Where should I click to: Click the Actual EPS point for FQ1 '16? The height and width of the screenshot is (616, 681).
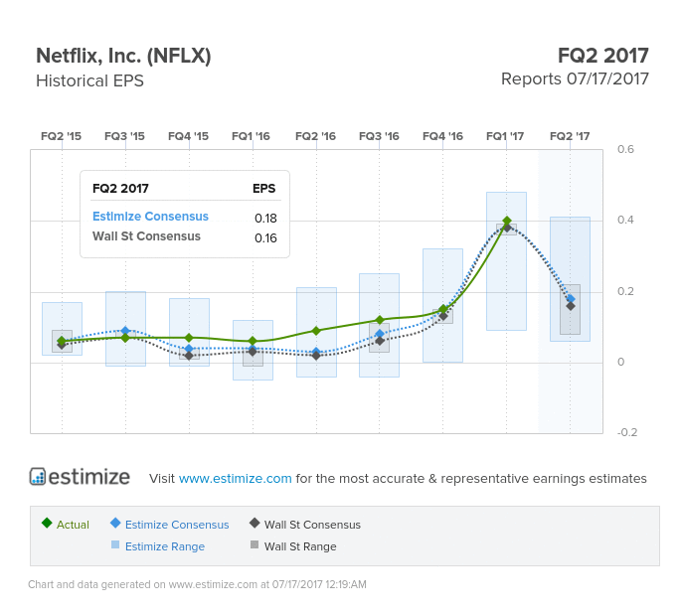pyautogui.click(x=253, y=341)
